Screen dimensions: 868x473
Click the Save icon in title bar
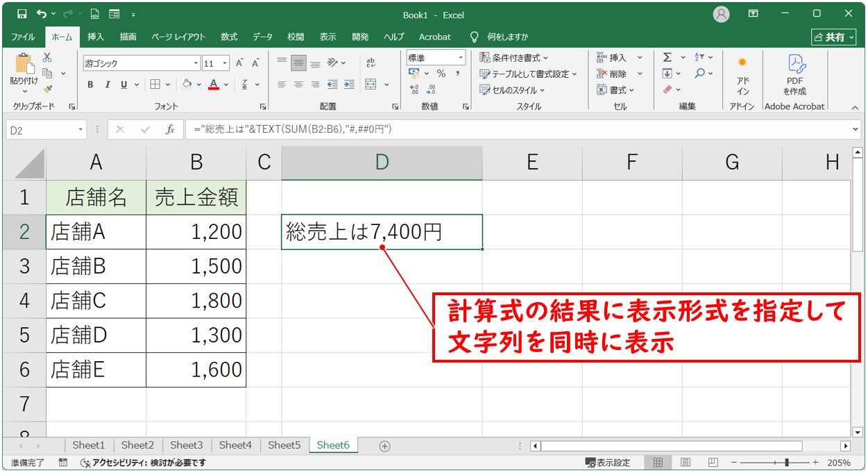coord(22,14)
